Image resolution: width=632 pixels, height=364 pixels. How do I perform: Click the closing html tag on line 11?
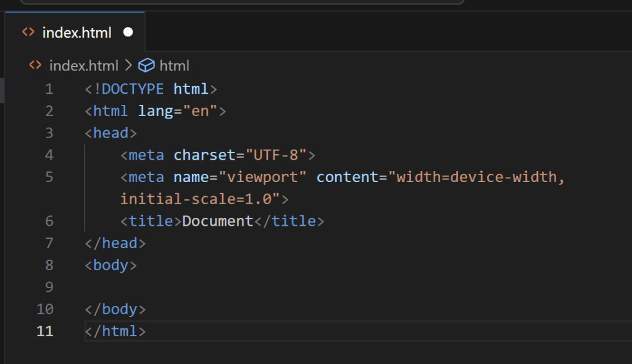115,331
